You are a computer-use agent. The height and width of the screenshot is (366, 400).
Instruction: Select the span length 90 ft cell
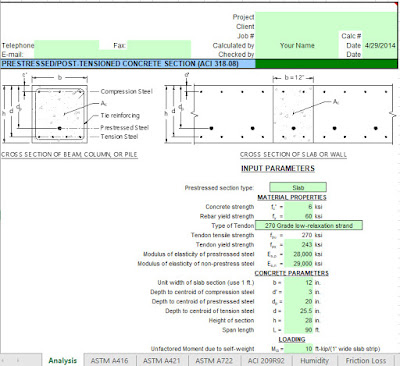[x=299, y=330]
